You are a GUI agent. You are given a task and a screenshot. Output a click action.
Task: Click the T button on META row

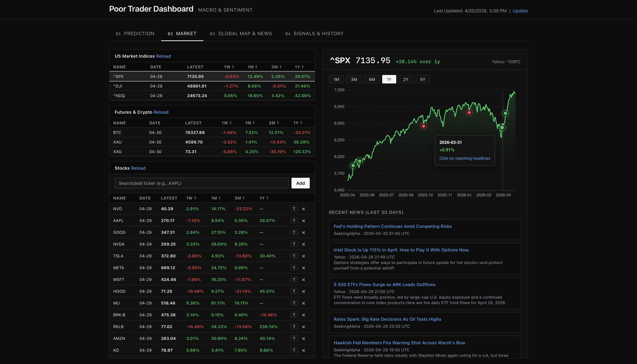(x=294, y=267)
